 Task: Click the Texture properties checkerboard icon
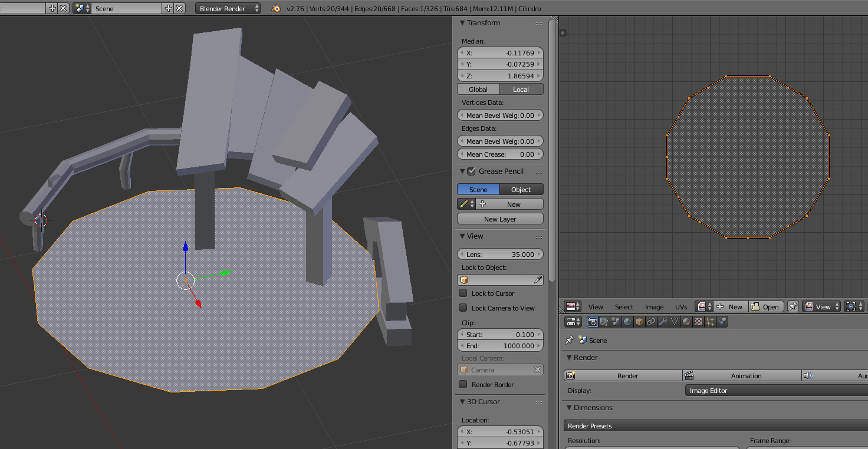point(698,322)
